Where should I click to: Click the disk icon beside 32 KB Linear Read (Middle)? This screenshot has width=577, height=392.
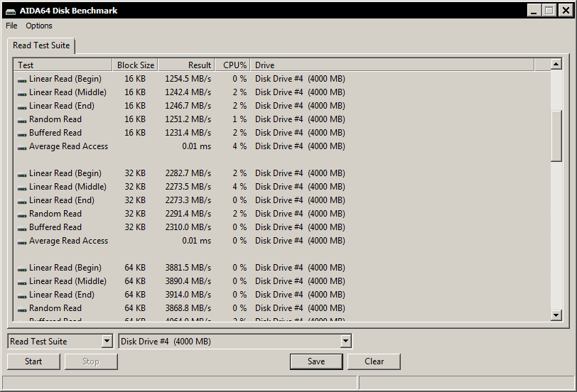(x=22, y=187)
